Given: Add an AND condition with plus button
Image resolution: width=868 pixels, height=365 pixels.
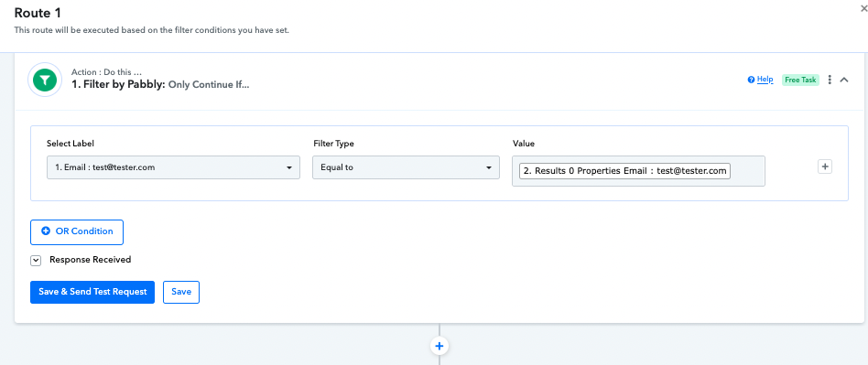Looking at the screenshot, I should [825, 166].
